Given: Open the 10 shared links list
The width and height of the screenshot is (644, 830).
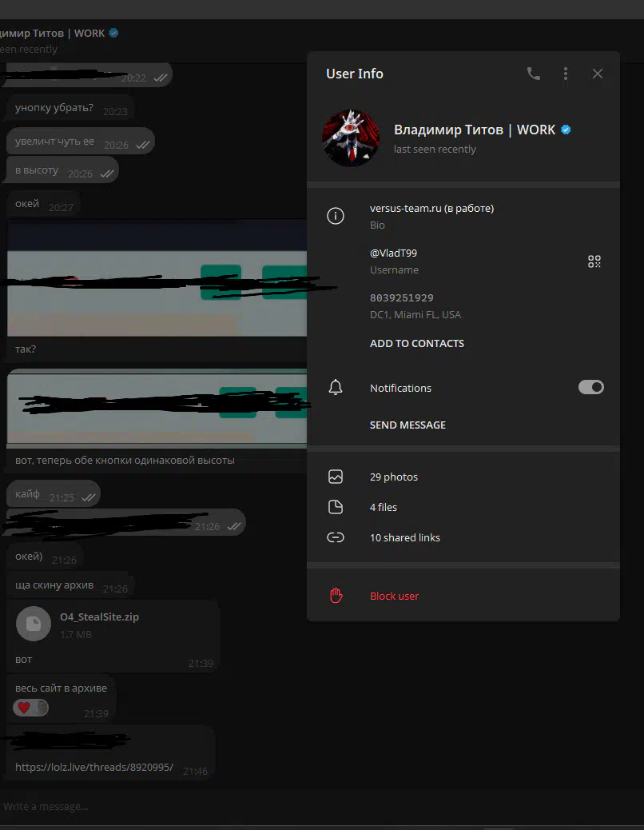Looking at the screenshot, I should coord(404,537).
